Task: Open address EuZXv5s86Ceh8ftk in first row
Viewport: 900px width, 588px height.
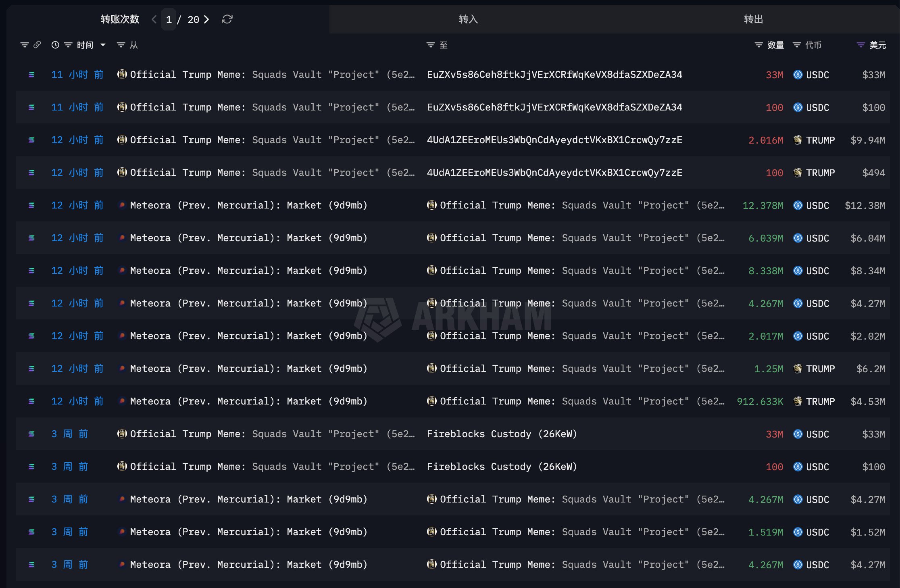Action: point(554,75)
